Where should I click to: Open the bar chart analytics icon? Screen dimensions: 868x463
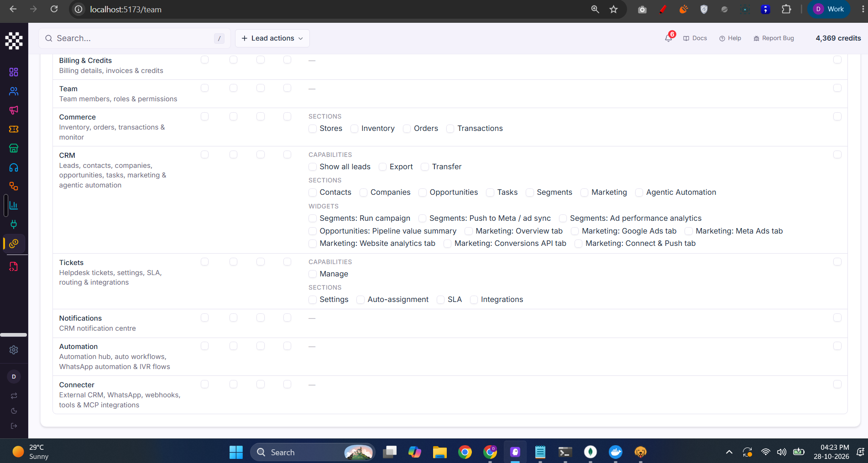14,205
